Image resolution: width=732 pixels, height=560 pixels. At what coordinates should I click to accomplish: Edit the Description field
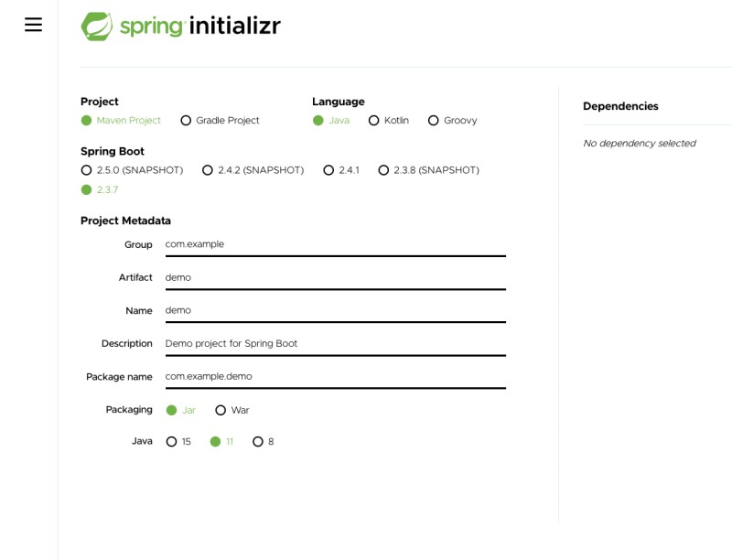[335, 344]
